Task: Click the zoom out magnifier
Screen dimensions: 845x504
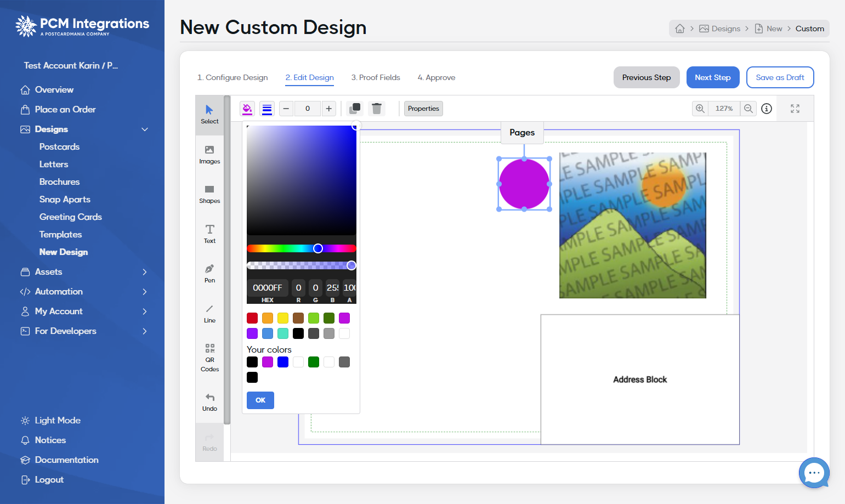Action: click(748, 109)
